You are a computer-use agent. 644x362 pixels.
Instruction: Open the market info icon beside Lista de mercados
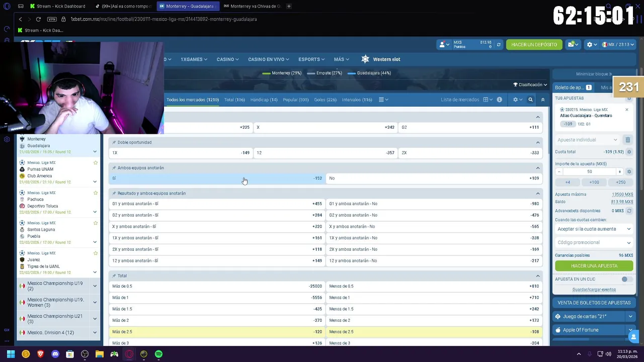(x=499, y=100)
